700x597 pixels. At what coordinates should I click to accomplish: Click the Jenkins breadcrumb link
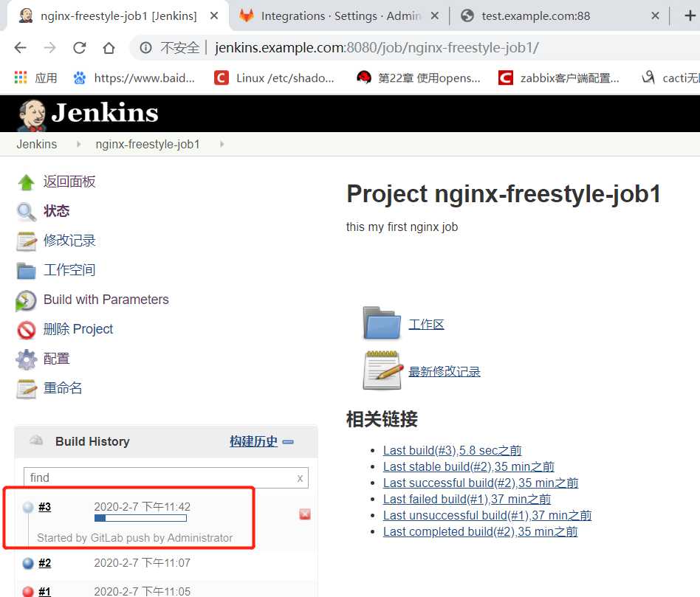point(37,144)
